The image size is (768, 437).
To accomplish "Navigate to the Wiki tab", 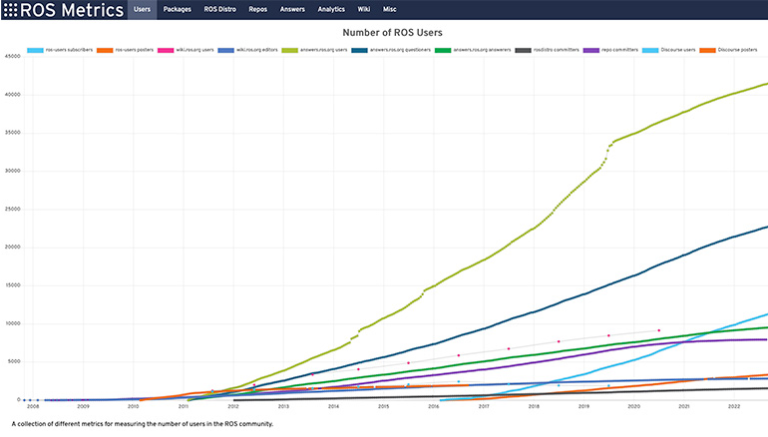I will click(364, 9).
